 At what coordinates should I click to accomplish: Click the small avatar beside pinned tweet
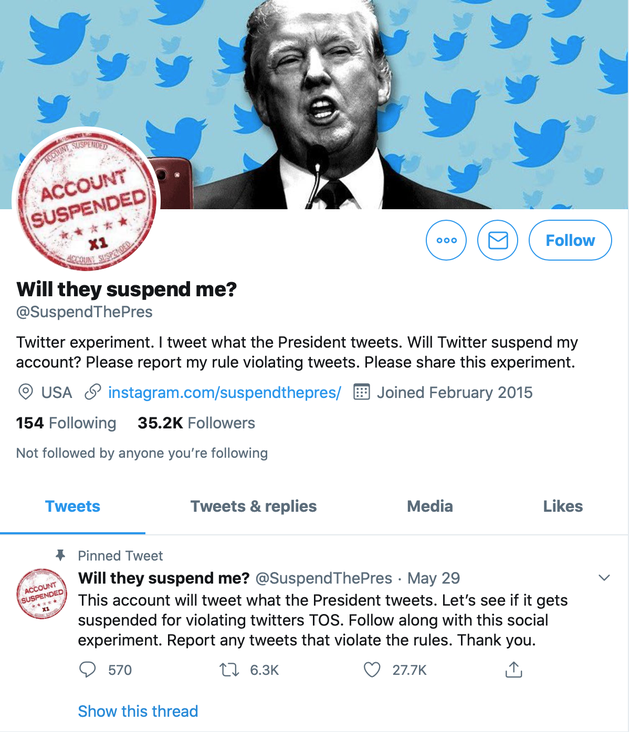click(41, 595)
